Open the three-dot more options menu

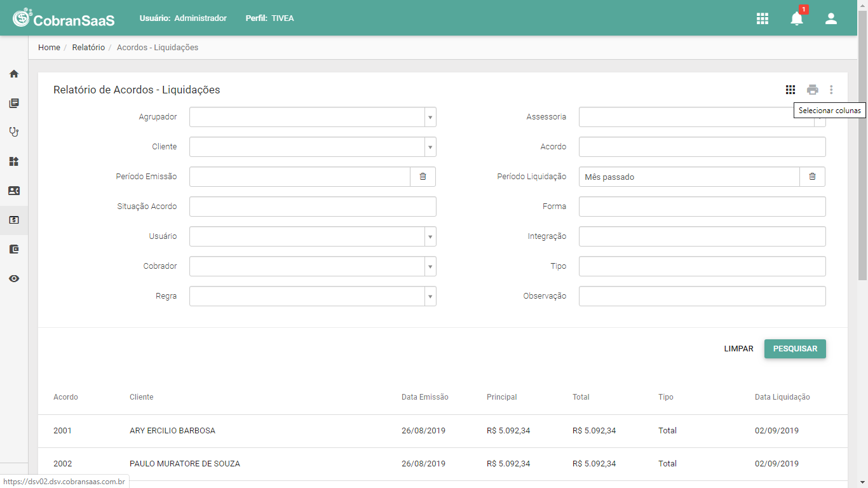831,90
